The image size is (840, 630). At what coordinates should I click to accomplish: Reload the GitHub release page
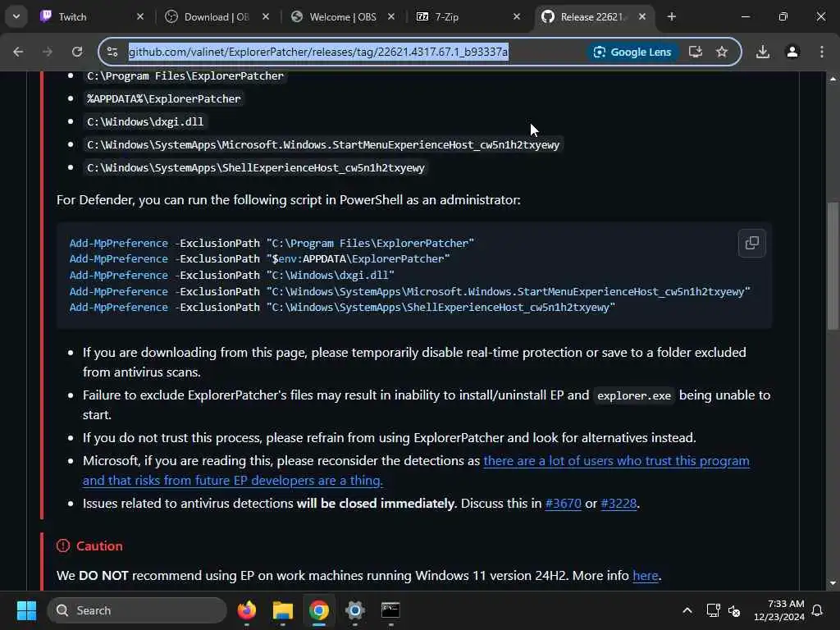pos(77,52)
